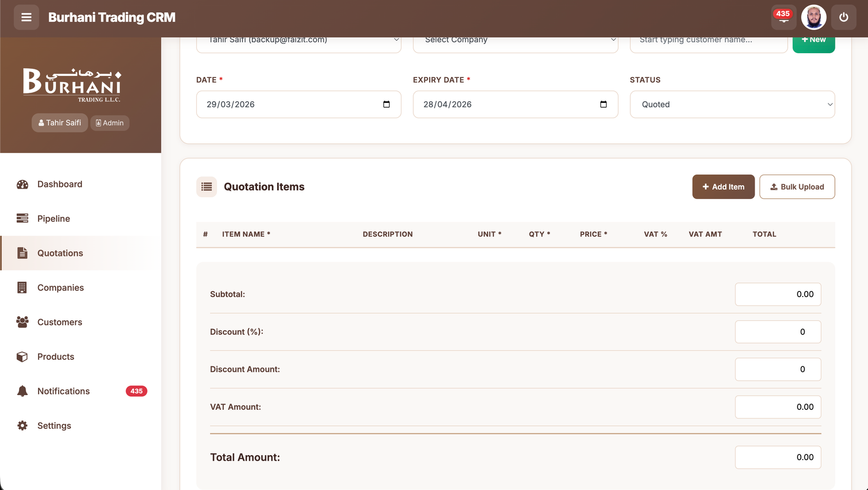Viewport: 868px width, 490px height.
Task: Open the profile avatar in the header
Action: [814, 17]
